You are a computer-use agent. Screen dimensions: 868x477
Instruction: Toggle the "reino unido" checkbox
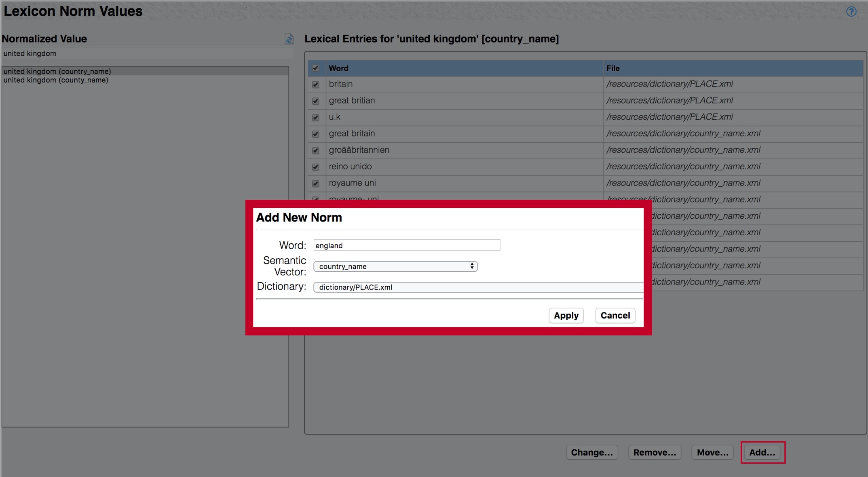pyautogui.click(x=316, y=167)
